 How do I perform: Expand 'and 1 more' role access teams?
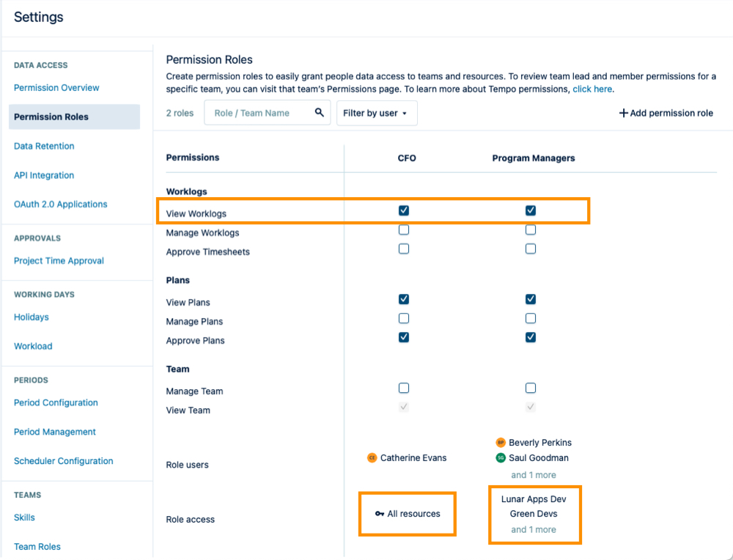(533, 529)
